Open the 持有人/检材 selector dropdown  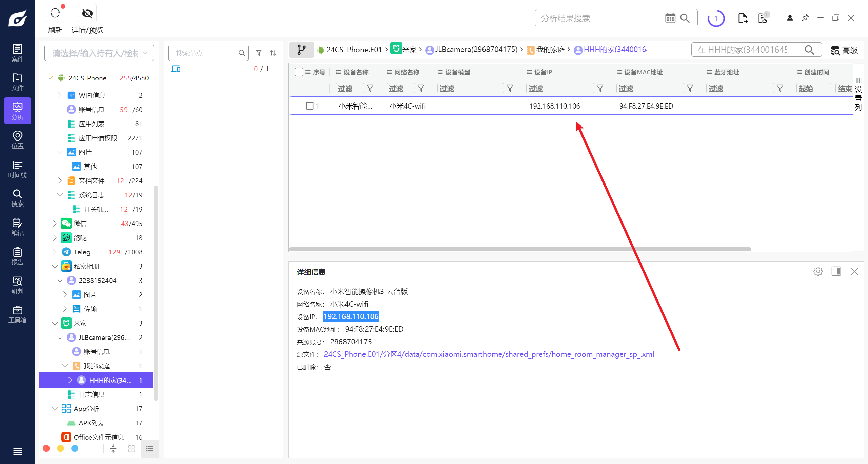click(99, 53)
